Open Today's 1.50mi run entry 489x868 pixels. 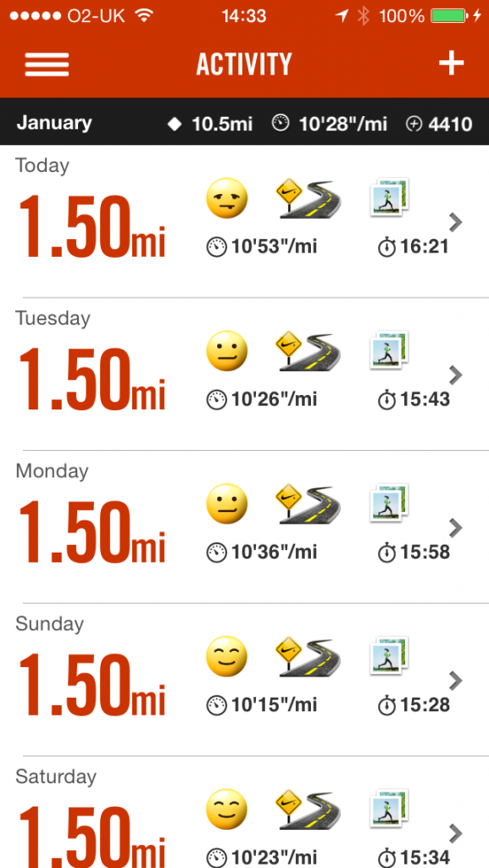(244, 221)
